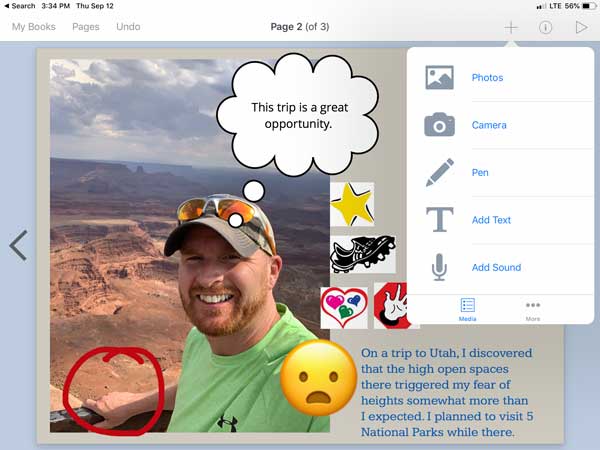Open the Camera icon in the popover
Viewport: 600px width, 450px height.
click(439, 125)
